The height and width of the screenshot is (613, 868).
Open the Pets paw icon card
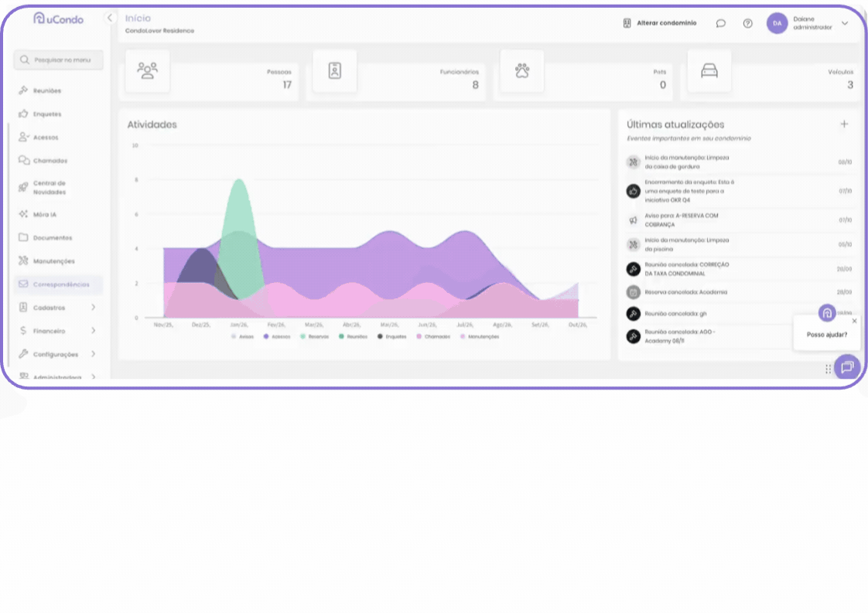click(522, 71)
